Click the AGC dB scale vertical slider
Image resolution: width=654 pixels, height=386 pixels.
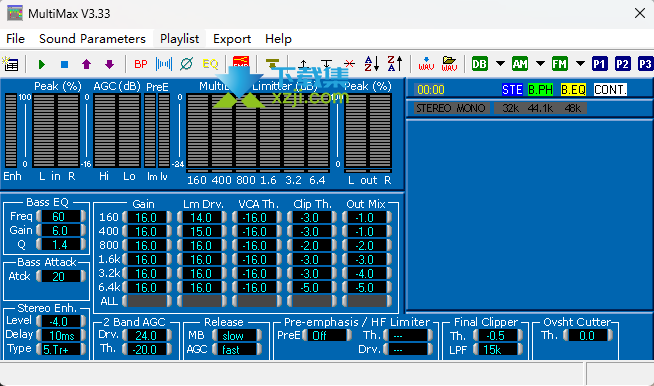click(x=87, y=131)
